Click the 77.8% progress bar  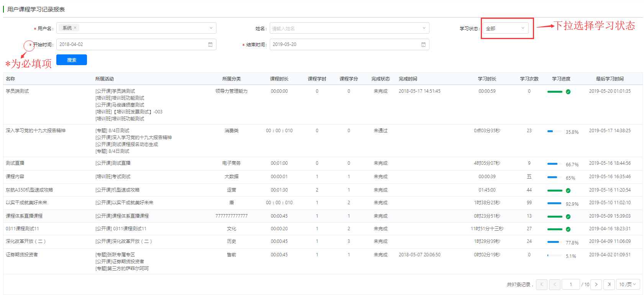point(555,242)
